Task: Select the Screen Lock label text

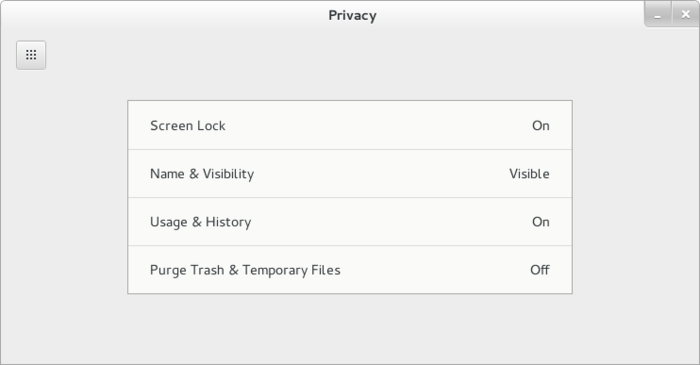Action: (x=188, y=126)
